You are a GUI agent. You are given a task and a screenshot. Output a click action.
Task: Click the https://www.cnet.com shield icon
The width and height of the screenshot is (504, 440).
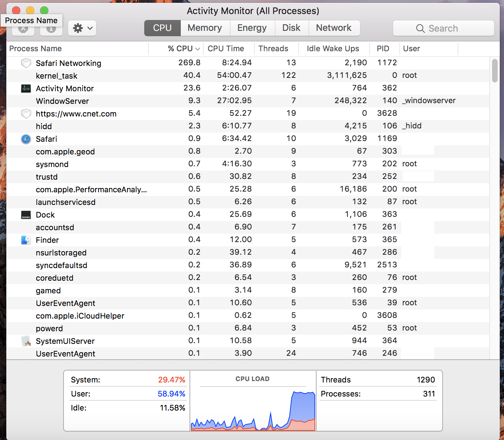[x=26, y=114]
